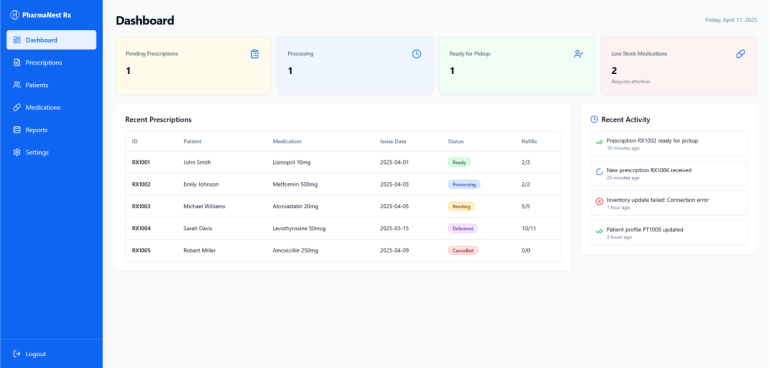This screenshot has height=368, width=770.
Task: Open the Ready for Pickup card
Action: (517, 65)
